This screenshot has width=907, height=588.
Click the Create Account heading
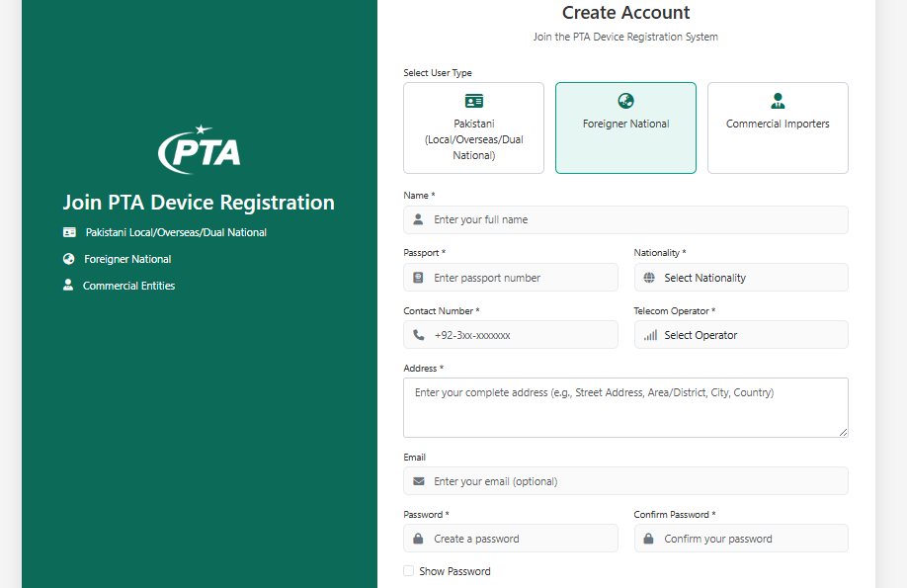pyautogui.click(x=625, y=12)
